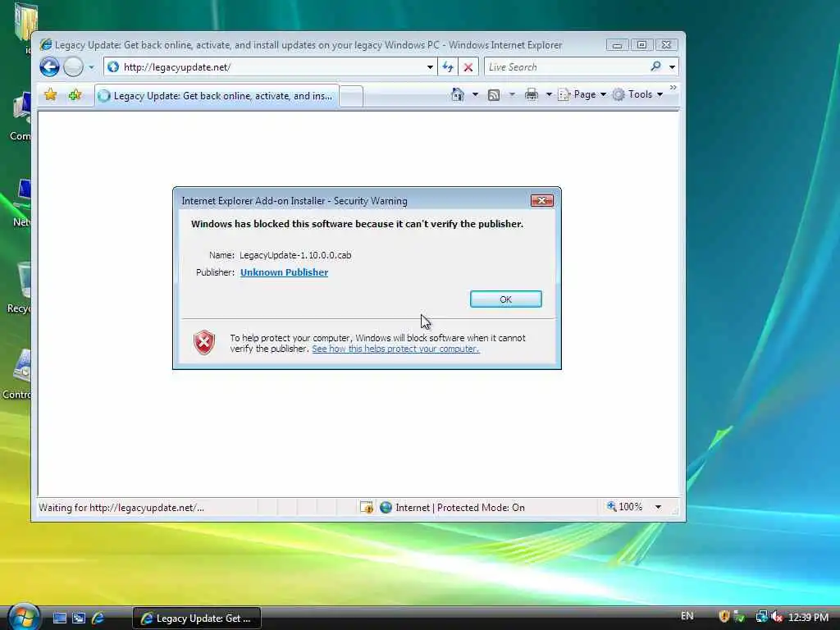Click the Waiting for legacyupdate.net status text
This screenshot has width=840, height=630.
121,507
